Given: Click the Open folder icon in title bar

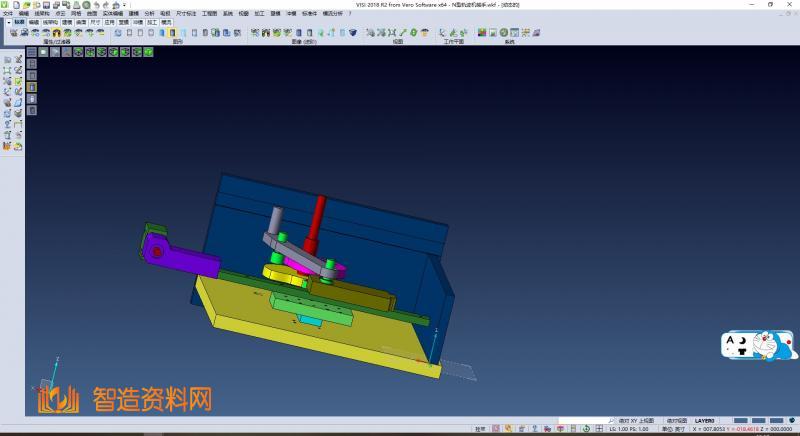Looking at the screenshot, I should pyautogui.click(x=26, y=5).
